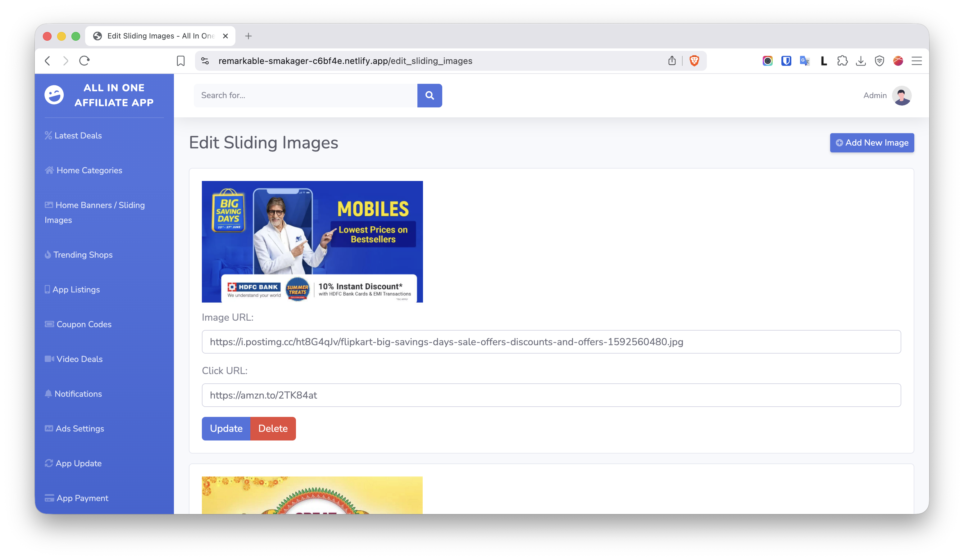The width and height of the screenshot is (964, 560).
Task: Select Notifications in sidebar
Action: click(73, 394)
